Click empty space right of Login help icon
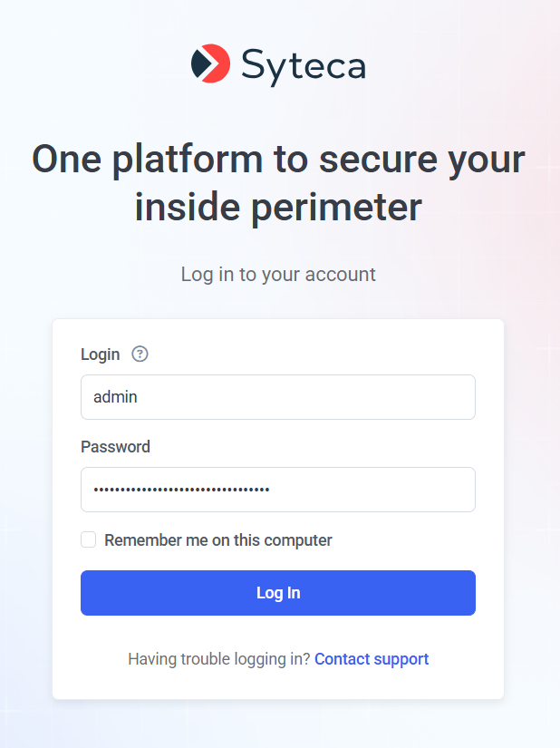The width and height of the screenshot is (560, 748). [317, 355]
